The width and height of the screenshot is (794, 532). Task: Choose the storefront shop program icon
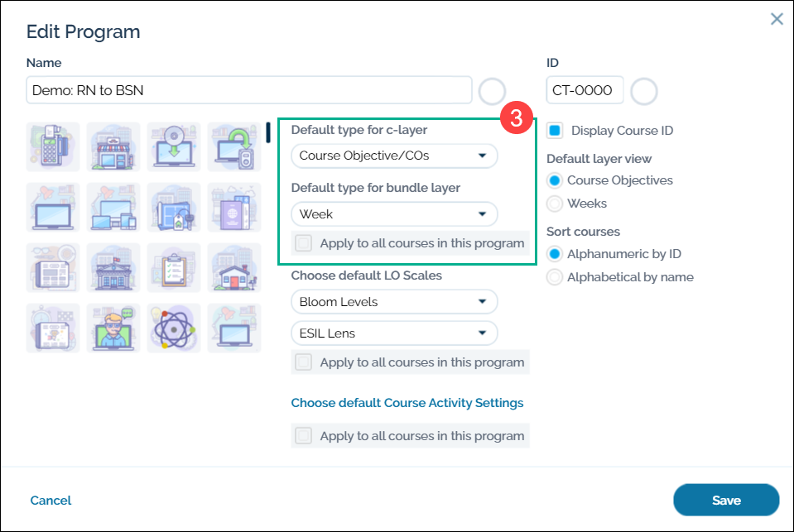pos(113,147)
